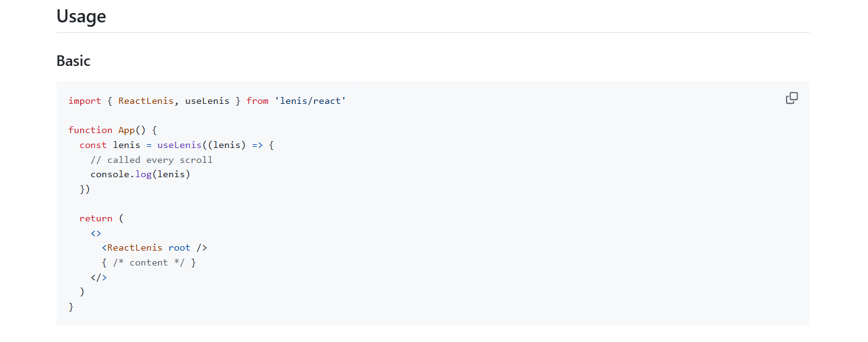Click the /* content */ comment
The image size is (868, 342).
pyautogui.click(x=148, y=262)
